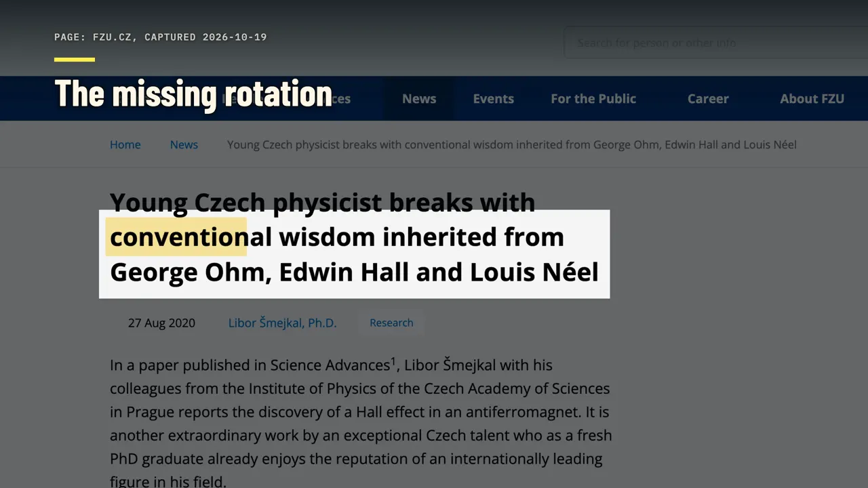Click the overlay title The missing rotation

pyautogui.click(x=193, y=94)
